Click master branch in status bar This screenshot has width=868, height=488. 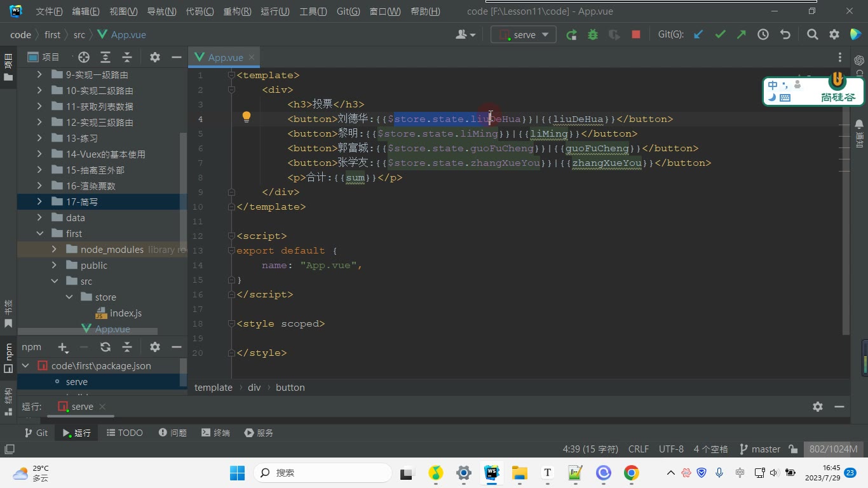pos(760,449)
